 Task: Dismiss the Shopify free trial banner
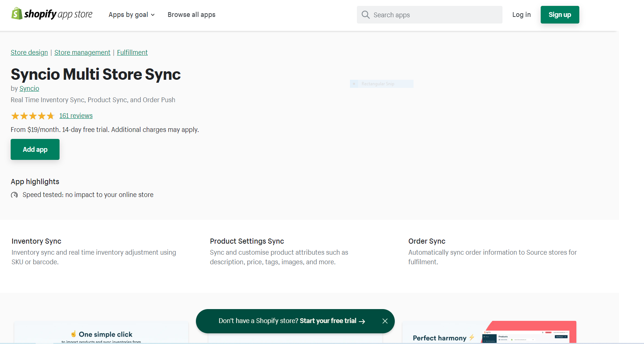point(385,321)
